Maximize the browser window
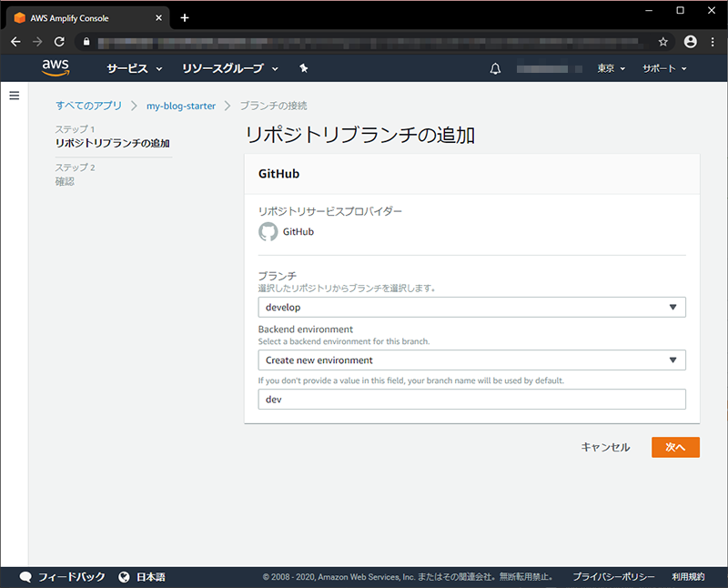Viewport: 728px width, 588px height. tap(680, 10)
